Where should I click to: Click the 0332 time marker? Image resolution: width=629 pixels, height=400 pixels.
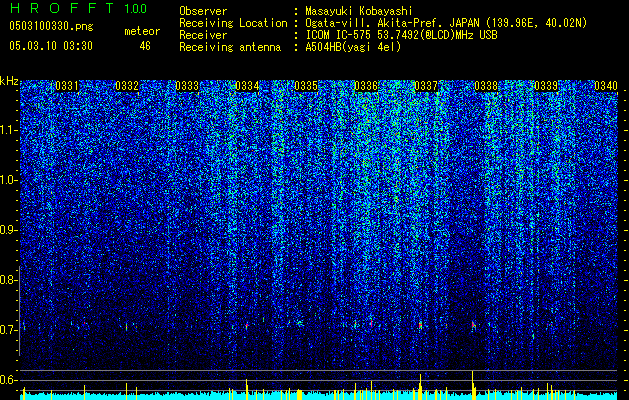click(127, 86)
